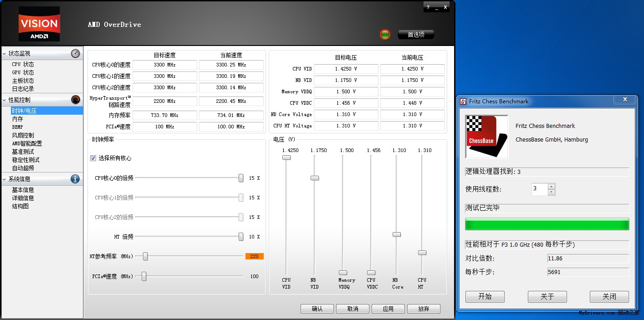Image resolution: width=644 pixels, height=320 pixels.
Task: Click the CPU VDDC voltage slider handle
Action: [x=371, y=273]
